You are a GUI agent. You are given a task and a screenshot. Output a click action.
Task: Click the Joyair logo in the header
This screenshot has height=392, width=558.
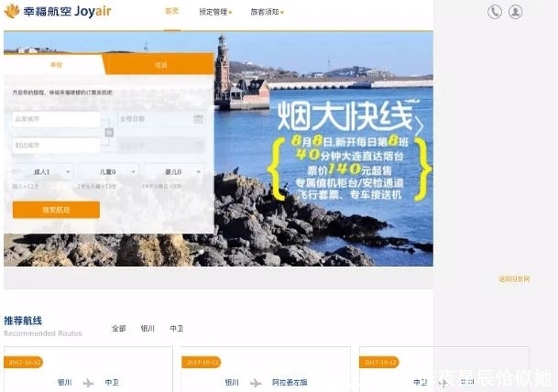(x=58, y=11)
